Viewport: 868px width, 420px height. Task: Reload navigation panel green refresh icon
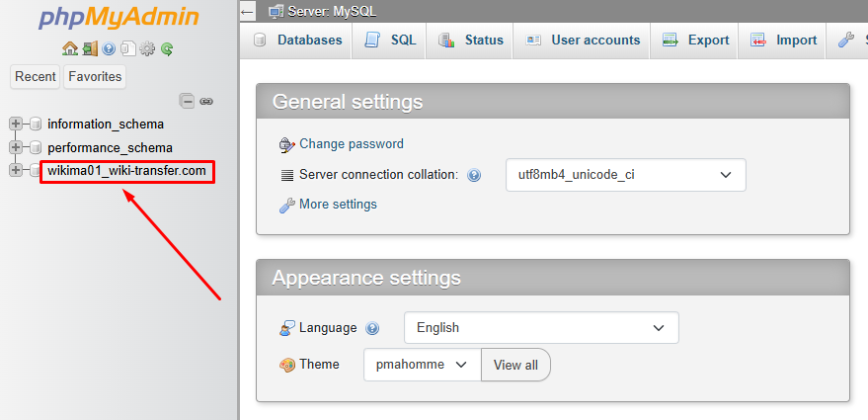[x=167, y=49]
